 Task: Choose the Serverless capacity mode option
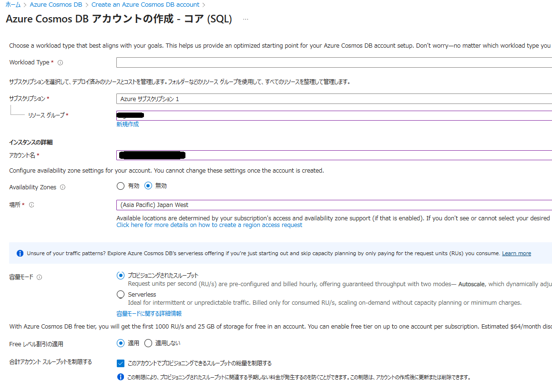click(x=121, y=294)
